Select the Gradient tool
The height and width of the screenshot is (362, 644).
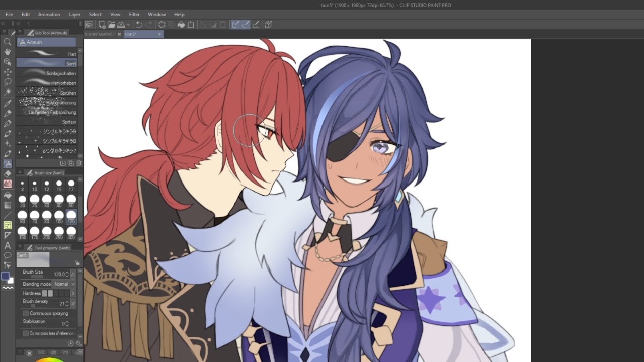coord(8,205)
